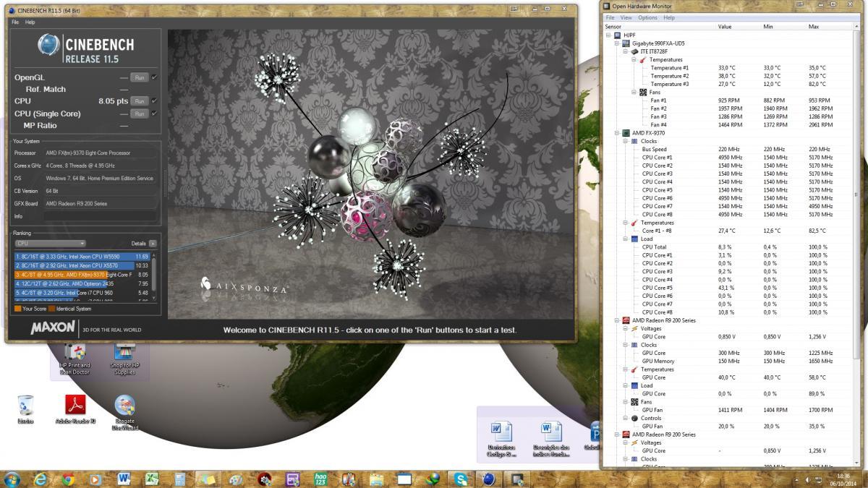Open the Help menu in Cinebench
Image resolution: width=868 pixels, height=488 pixels.
[x=30, y=22]
